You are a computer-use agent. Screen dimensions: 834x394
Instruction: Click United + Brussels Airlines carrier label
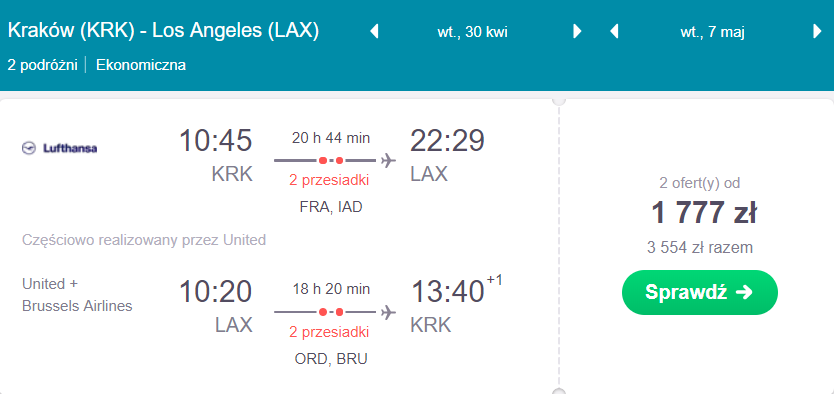coord(77,295)
